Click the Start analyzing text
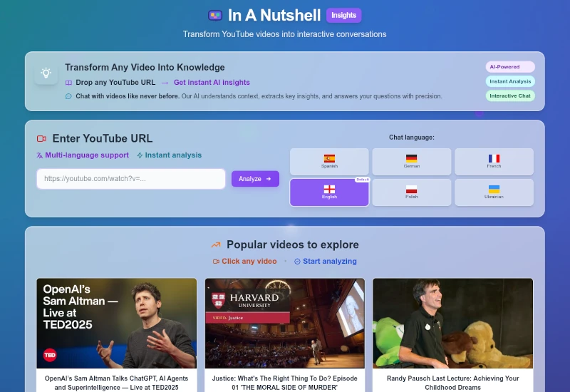570x392 pixels. tap(330, 262)
